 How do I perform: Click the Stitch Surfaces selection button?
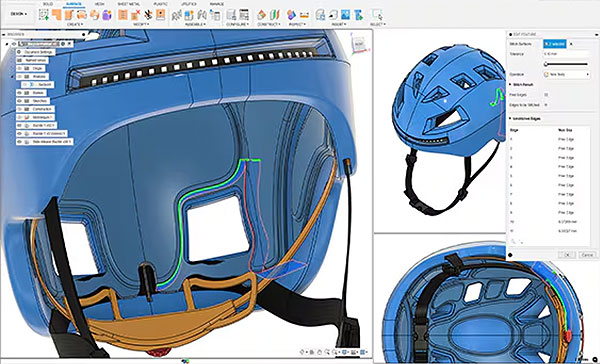point(555,44)
